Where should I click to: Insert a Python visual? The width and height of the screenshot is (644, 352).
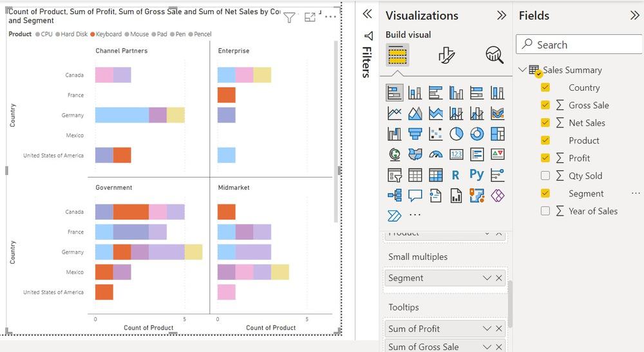tap(477, 174)
